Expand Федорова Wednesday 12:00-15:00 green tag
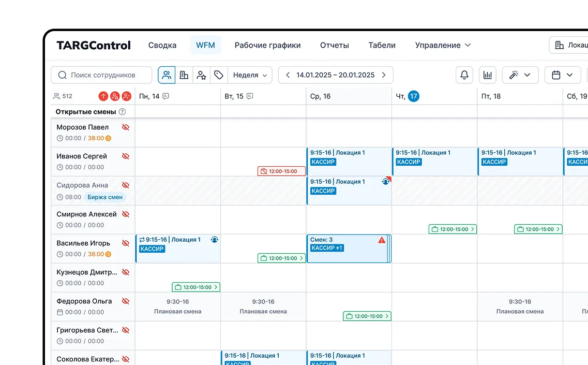The width and height of the screenshot is (588, 365). (367, 316)
